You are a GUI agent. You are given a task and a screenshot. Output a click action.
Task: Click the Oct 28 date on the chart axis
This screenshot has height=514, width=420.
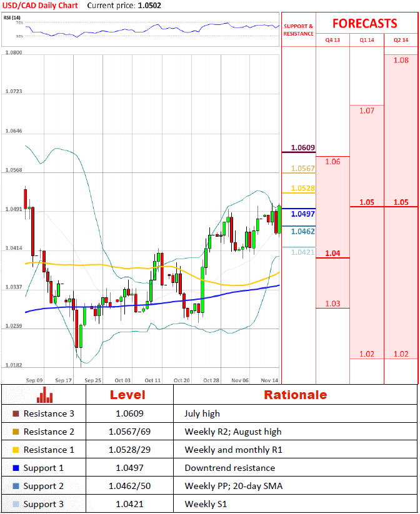click(x=211, y=380)
